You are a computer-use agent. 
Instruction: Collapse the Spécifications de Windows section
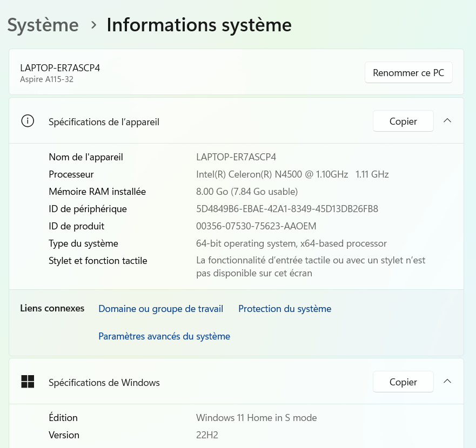(447, 382)
